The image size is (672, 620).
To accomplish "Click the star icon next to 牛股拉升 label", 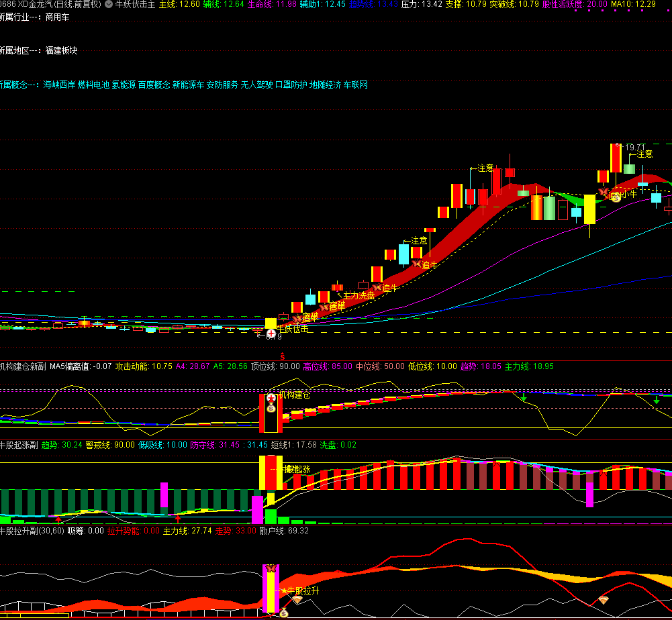I will coord(283,591).
